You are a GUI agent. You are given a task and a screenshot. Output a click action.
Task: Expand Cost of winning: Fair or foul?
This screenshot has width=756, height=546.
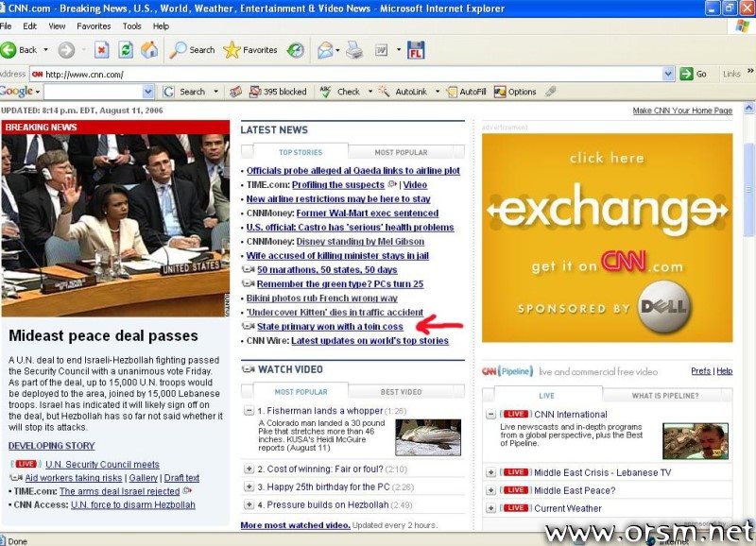point(249,469)
